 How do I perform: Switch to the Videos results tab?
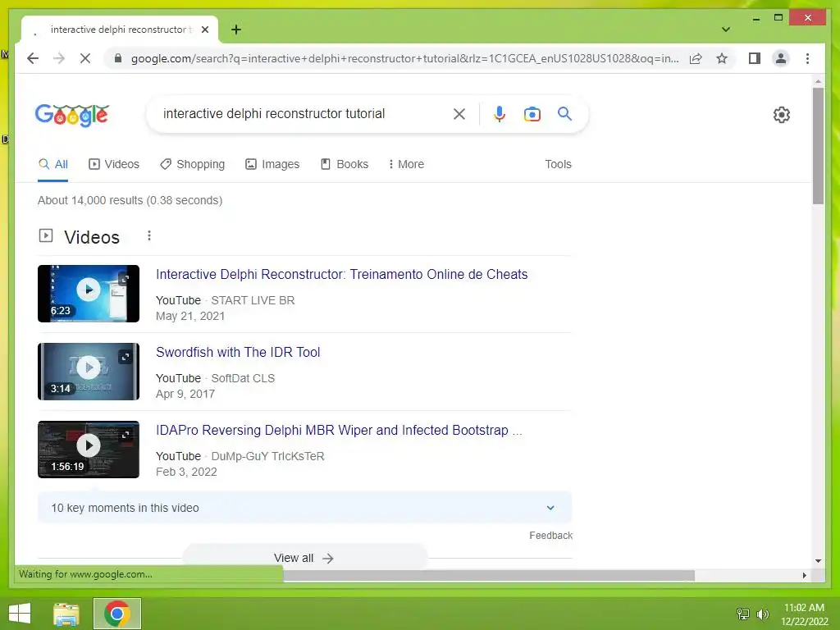[x=113, y=164]
